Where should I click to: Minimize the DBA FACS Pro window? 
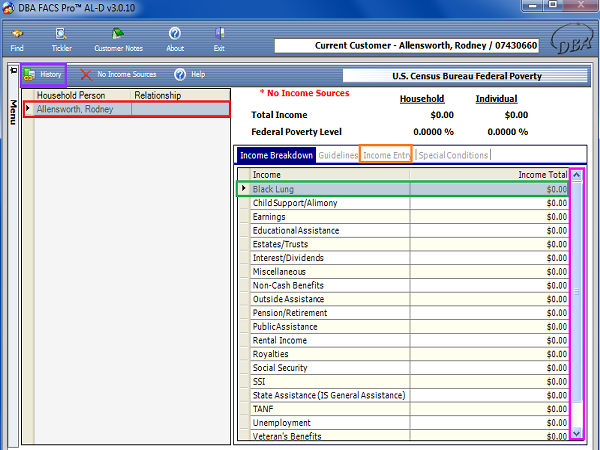point(533,5)
